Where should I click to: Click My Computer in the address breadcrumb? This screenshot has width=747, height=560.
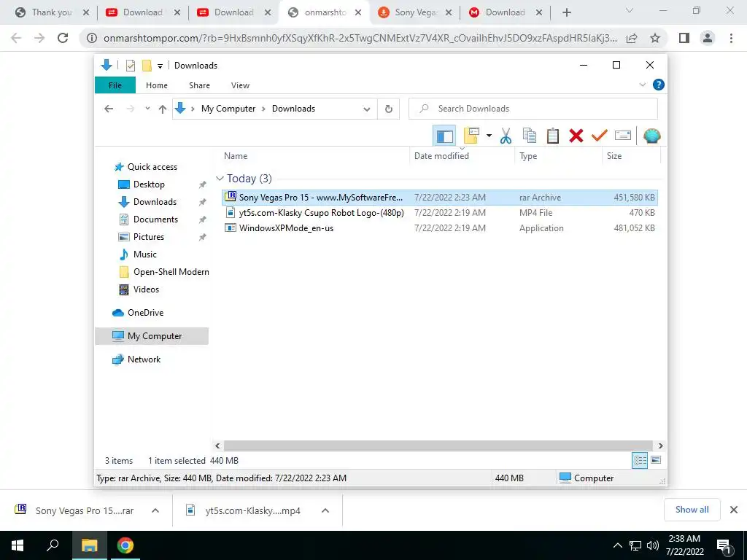coord(228,109)
